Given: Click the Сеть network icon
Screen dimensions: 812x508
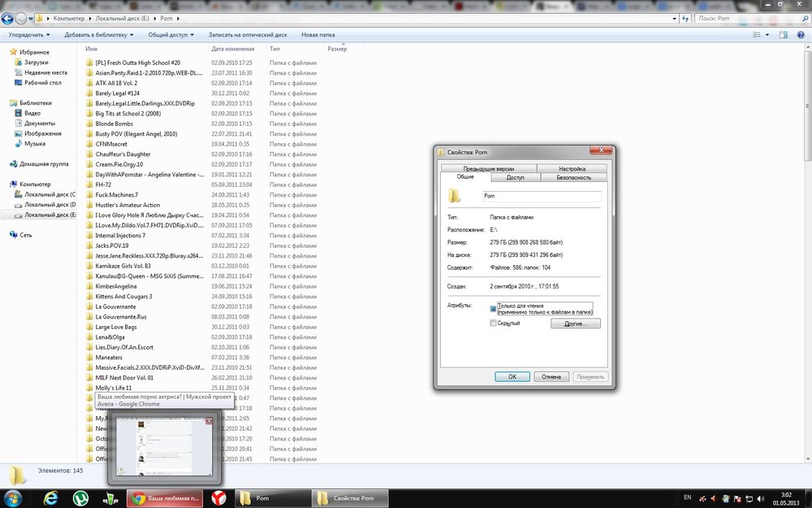Looking at the screenshot, I should [x=26, y=234].
